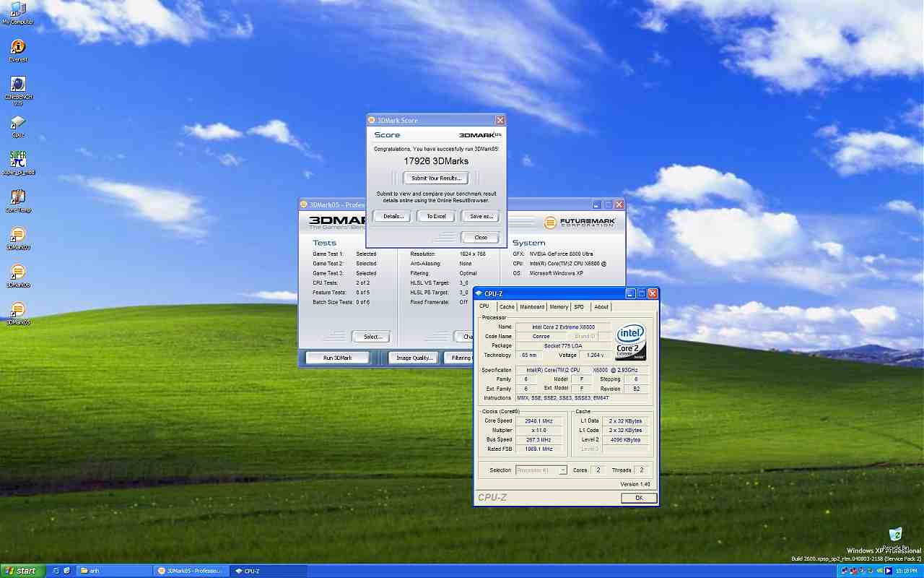Open the Details button in Score dialog
This screenshot has width=924, height=578.
pyautogui.click(x=393, y=216)
